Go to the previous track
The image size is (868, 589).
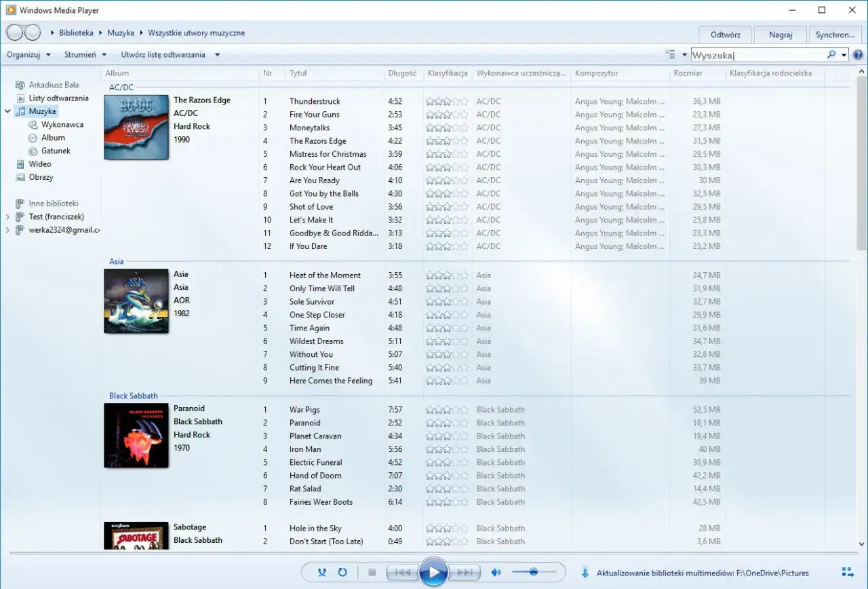(x=403, y=572)
